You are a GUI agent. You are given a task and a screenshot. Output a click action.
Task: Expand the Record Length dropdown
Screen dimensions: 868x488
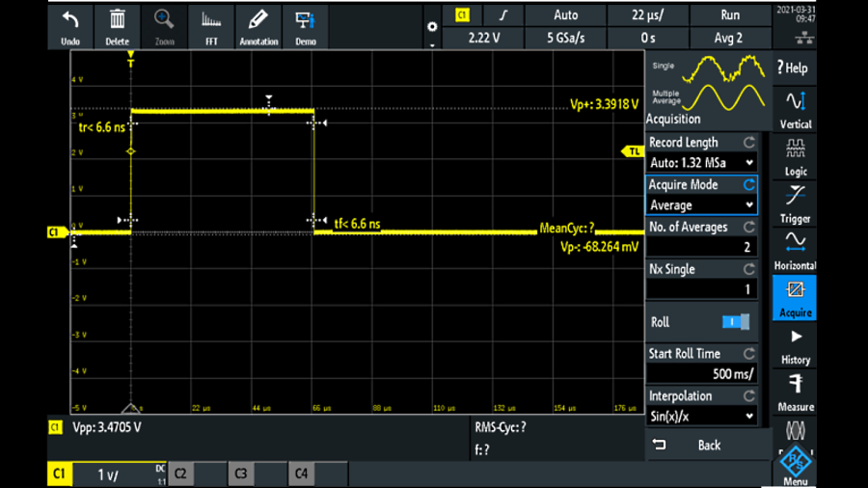click(701, 163)
